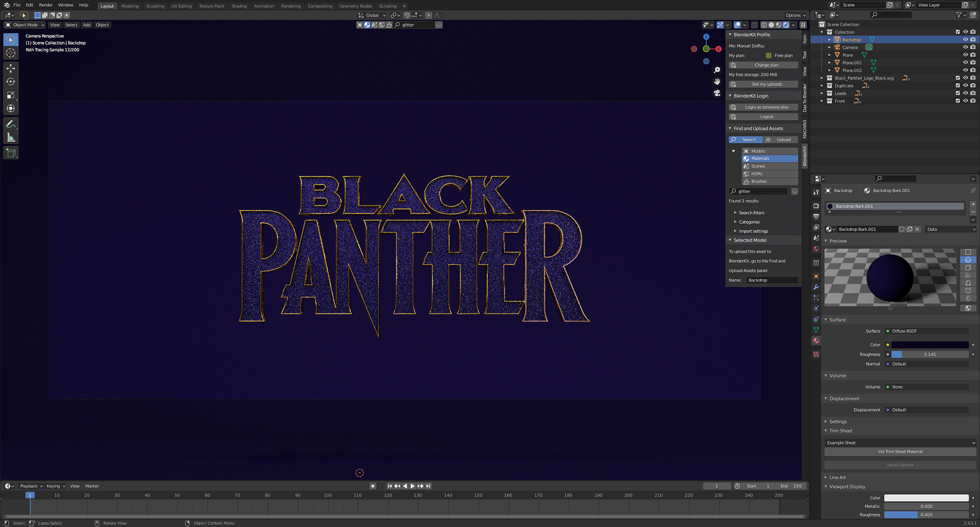980x527 pixels.
Task: Open the Keying menu in timeline
Action: pos(56,486)
